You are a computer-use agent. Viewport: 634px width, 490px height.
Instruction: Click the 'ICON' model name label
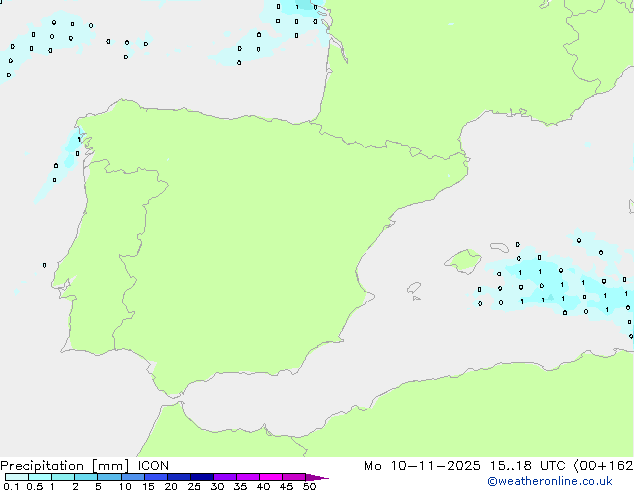pos(153,466)
